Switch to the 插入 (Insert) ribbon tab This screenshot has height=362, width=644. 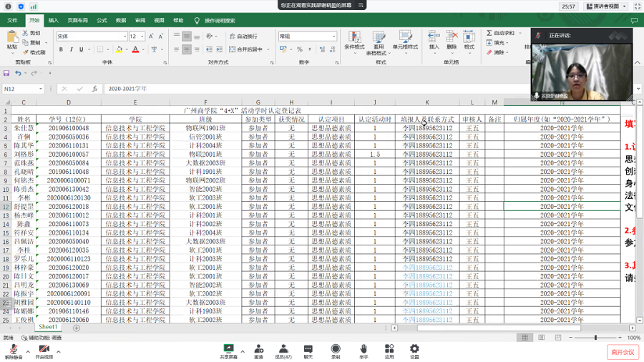pos(54,21)
